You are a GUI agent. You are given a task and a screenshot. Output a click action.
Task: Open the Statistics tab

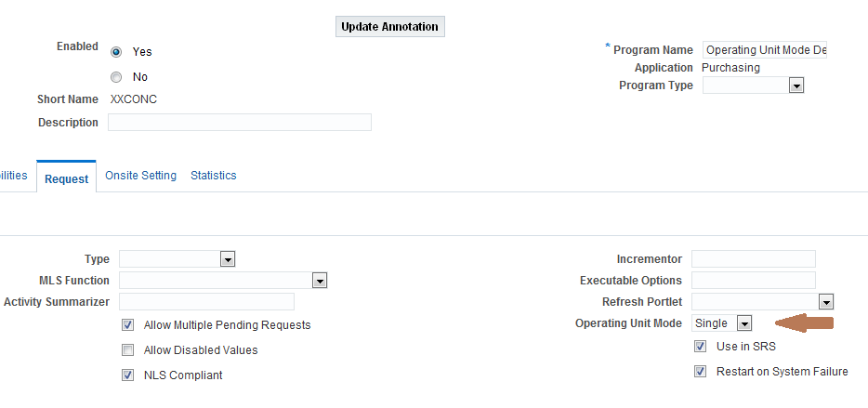coord(213,176)
